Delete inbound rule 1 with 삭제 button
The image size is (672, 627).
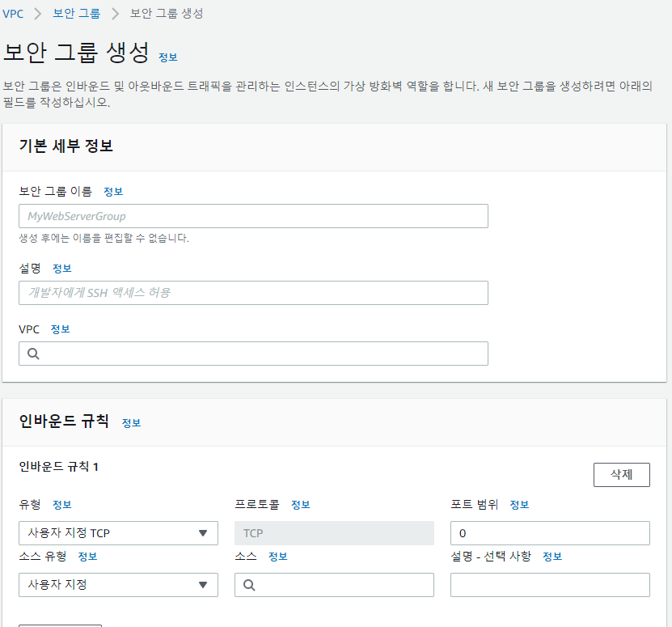[x=621, y=475]
